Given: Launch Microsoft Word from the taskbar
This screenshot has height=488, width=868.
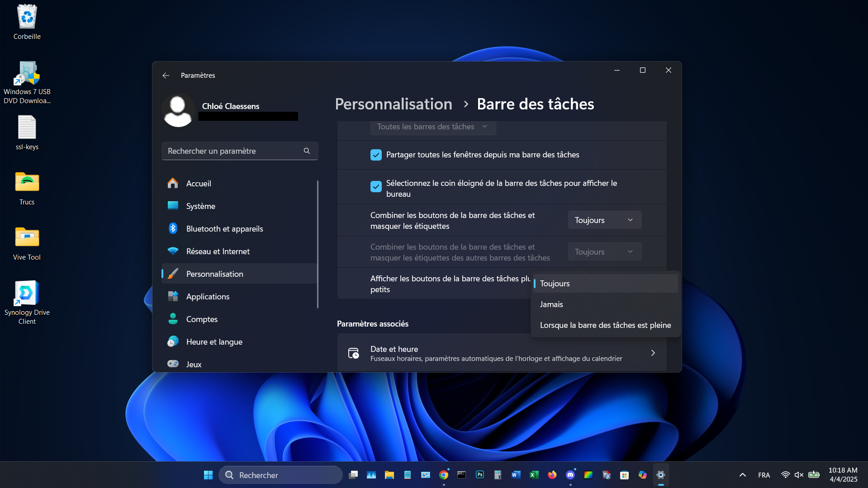Looking at the screenshot, I should [516, 475].
